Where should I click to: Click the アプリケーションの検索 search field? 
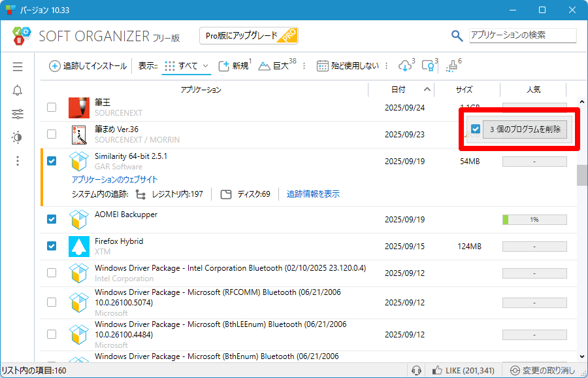[x=522, y=35]
